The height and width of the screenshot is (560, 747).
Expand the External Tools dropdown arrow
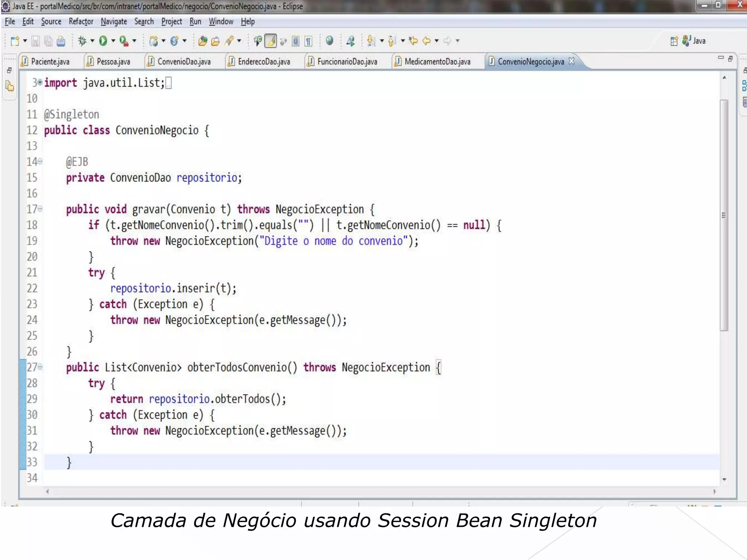point(134,41)
